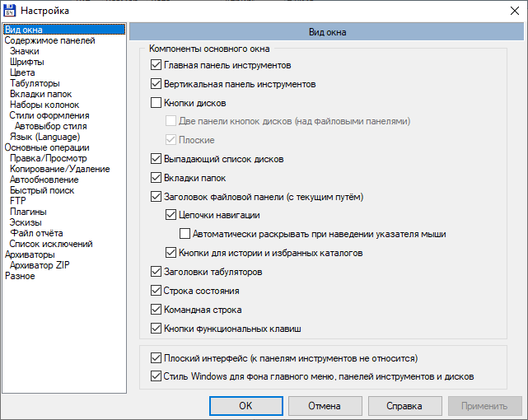Uncheck Вкладки папок checkbox in components
Viewport: 528px width, 420px height.
(x=156, y=177)
